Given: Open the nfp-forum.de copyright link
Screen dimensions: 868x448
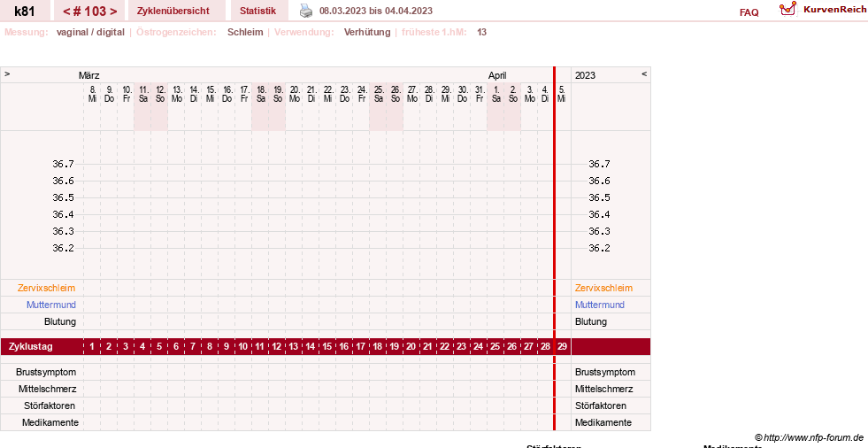Looking at the screenshot, I should pyautogui.click(x=809, y=437).
